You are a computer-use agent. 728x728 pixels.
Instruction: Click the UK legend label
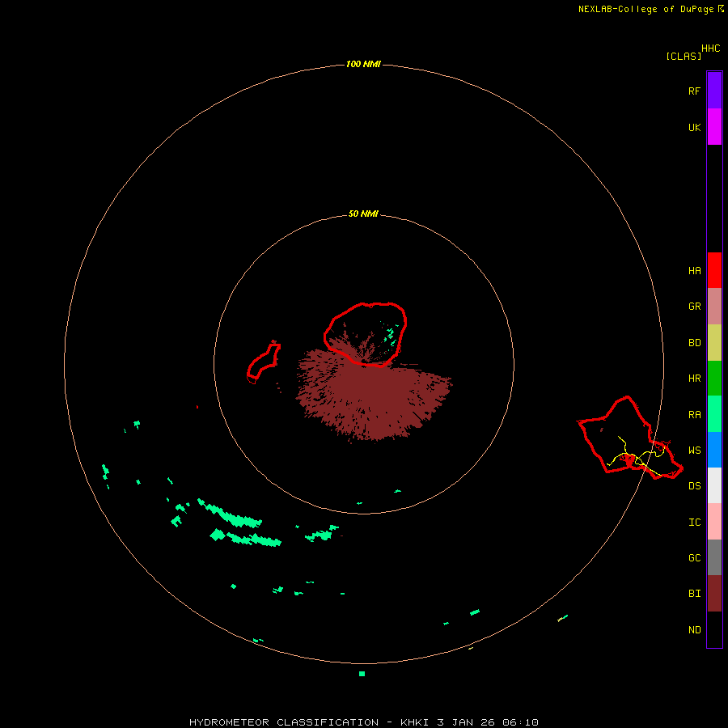(x=695, y=127)
